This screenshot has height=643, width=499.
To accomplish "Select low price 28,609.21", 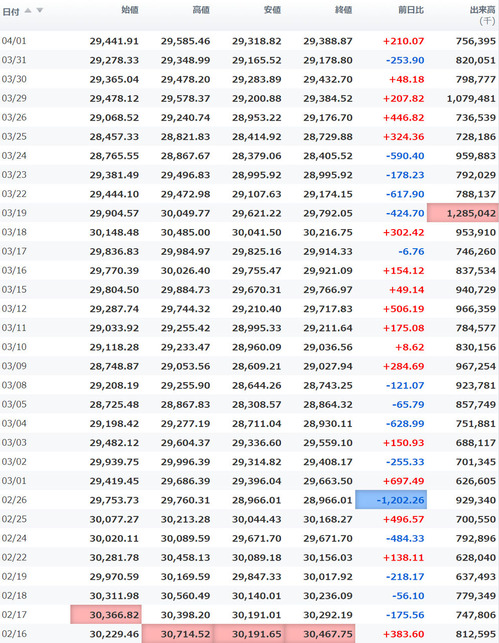I will coord(257,367).
